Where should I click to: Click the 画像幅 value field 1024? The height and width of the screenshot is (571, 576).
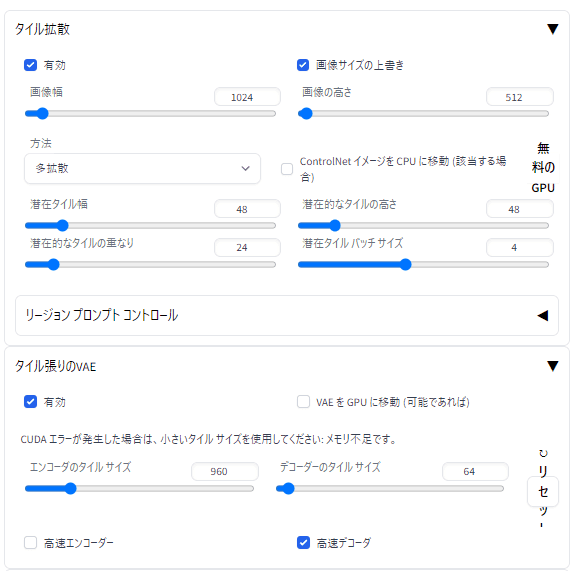pyautogui.click(x=247, y=97)
